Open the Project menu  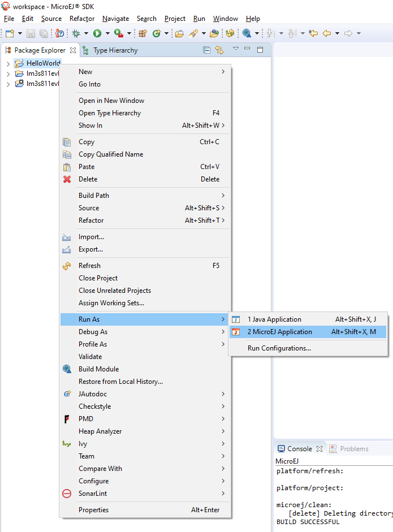175,19
